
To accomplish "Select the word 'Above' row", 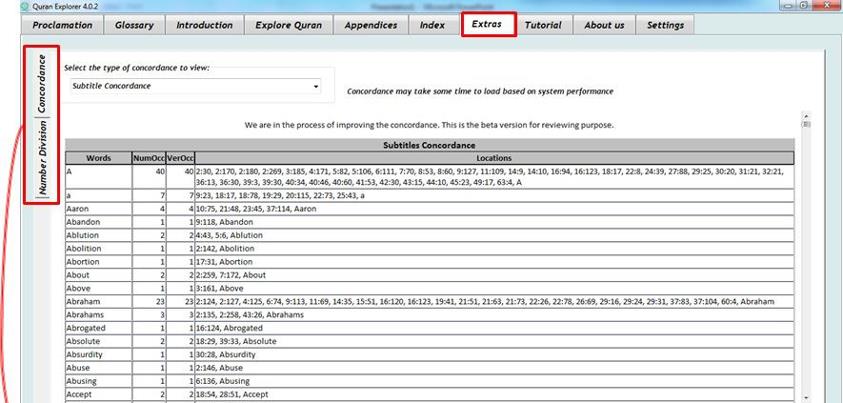I will coord(430,288).
